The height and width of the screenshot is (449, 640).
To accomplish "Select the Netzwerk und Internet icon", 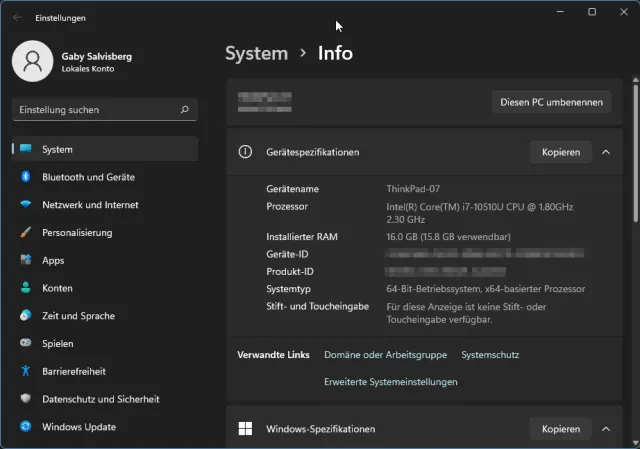I will coord(26,205).
